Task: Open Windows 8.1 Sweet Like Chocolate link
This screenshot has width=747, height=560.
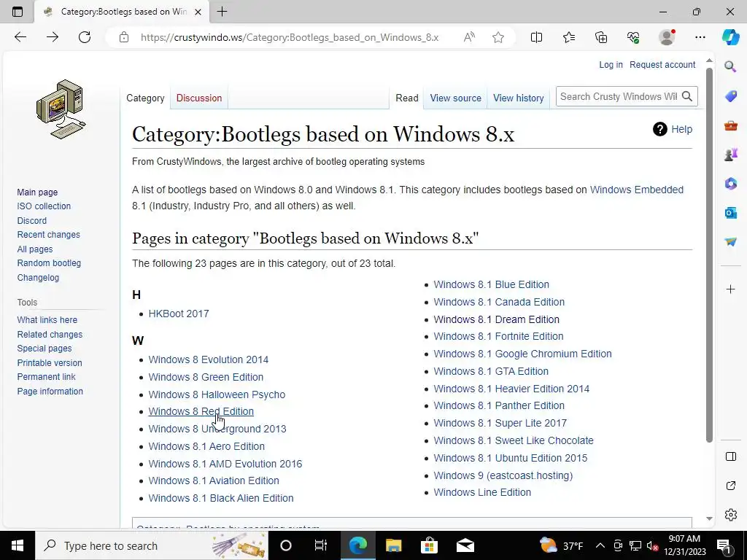Action: [x=514, y=441]
